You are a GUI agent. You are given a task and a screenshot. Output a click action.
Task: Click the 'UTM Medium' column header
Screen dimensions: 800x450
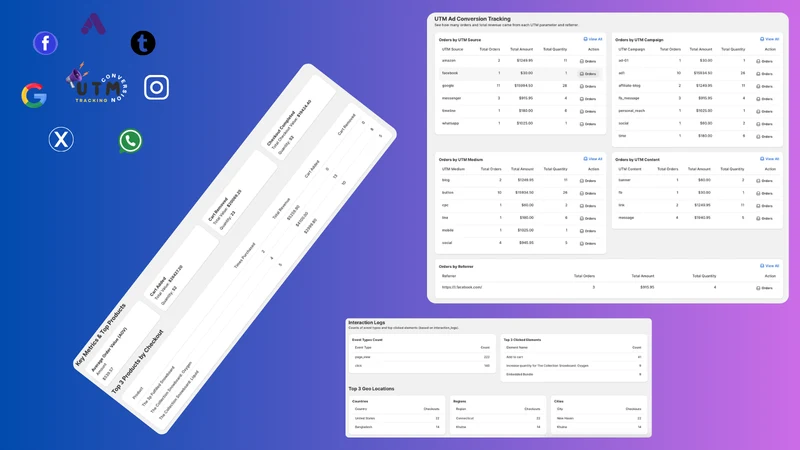453,169
